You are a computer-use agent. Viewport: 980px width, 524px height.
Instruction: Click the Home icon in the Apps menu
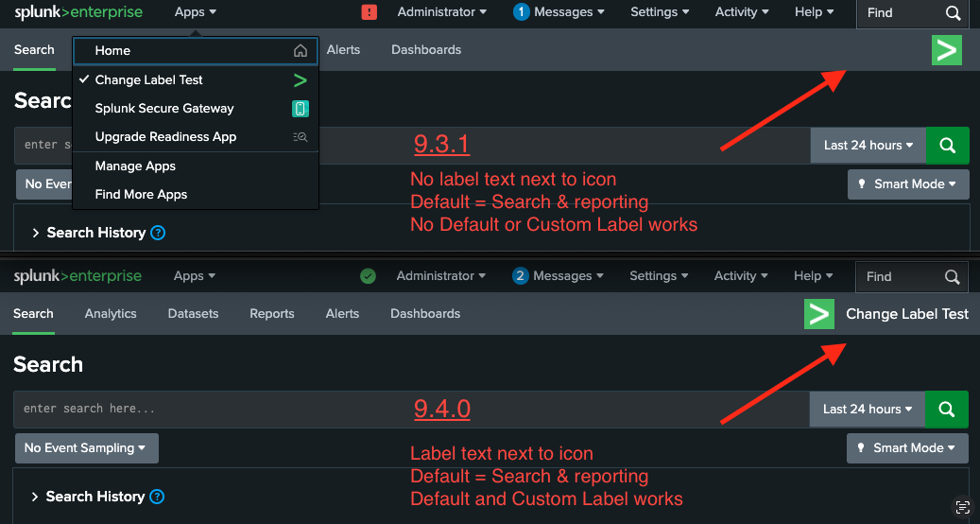coord(301,51)
